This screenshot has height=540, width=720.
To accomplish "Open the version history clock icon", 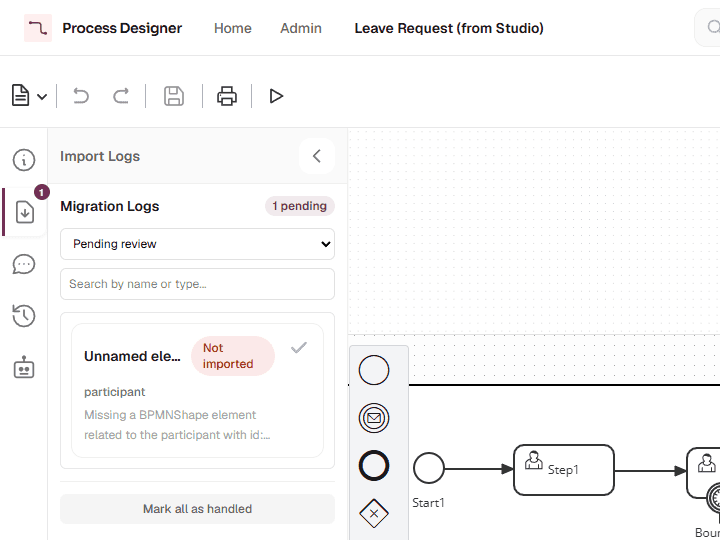I will [x=24, y=316].
